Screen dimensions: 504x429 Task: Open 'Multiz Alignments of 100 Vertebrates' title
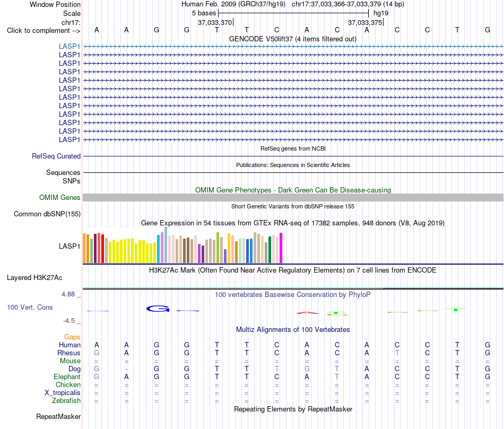293,329
